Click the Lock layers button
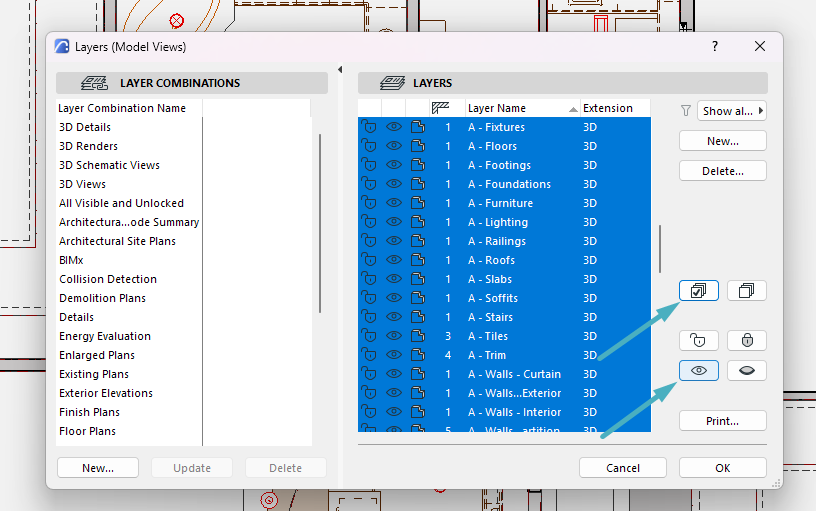The height and width of the screenshot is (511, 816). click(x=746, y=341)
